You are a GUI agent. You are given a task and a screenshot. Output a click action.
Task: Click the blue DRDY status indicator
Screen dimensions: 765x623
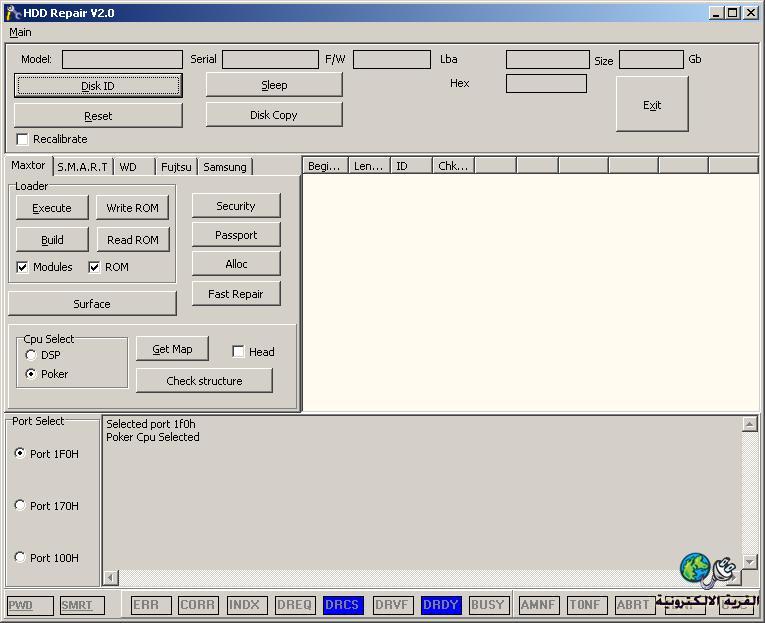click(441, 605)
